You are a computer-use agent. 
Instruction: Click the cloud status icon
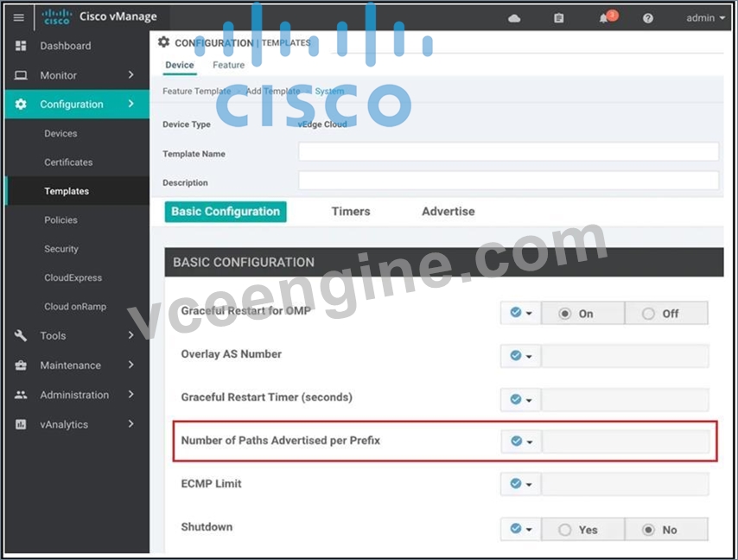click(x=514, y=18)
